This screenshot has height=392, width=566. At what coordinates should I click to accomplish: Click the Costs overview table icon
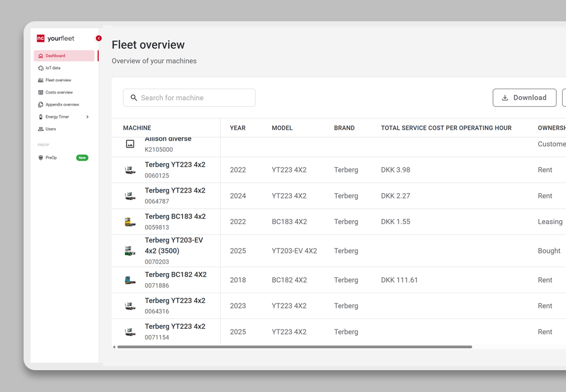[x=41, y=93]
